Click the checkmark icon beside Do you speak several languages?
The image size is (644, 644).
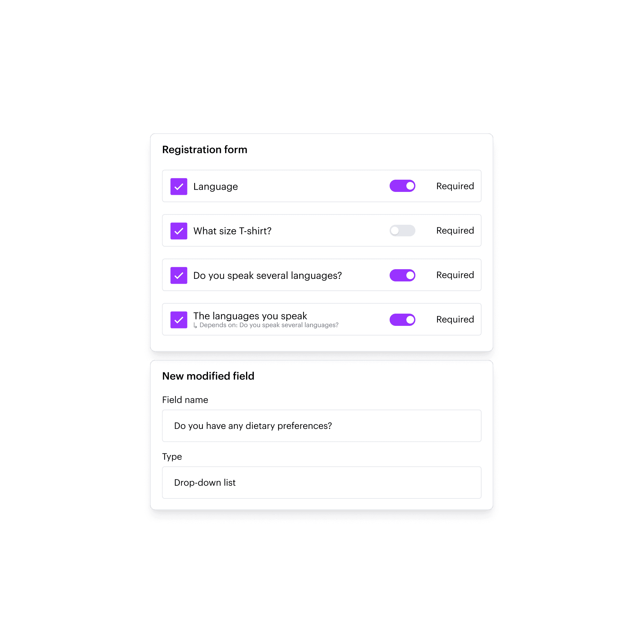click(179, 275)
